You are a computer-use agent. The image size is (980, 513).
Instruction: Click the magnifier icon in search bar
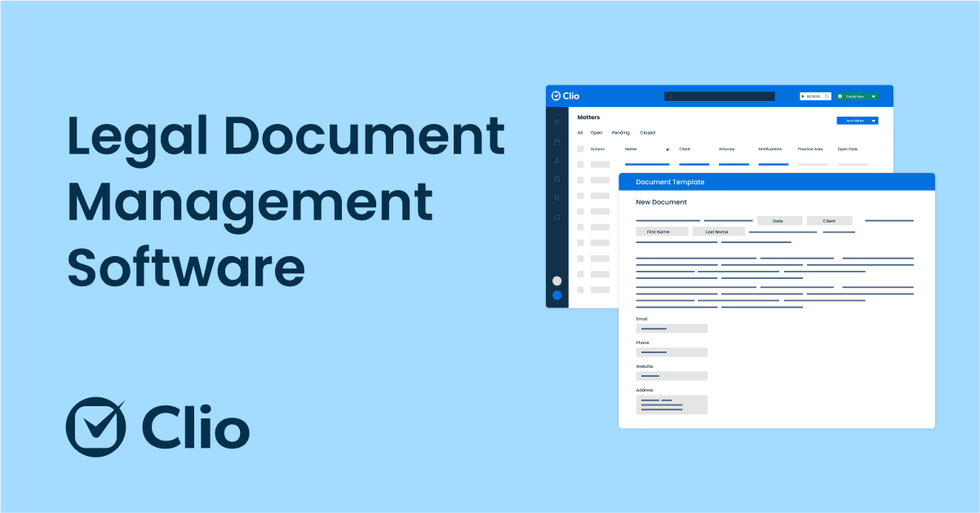click(x=670, y=96)
